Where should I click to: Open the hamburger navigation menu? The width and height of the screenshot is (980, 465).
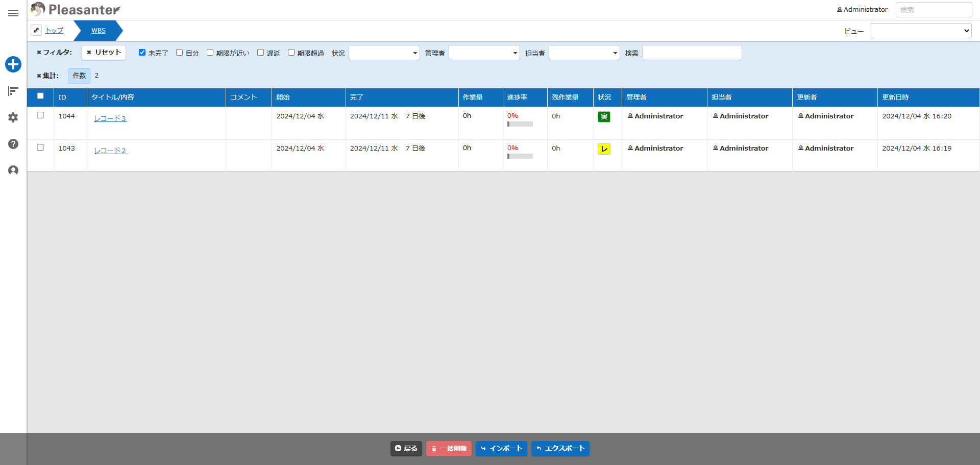pyautogui.click(x=13, y=13)
